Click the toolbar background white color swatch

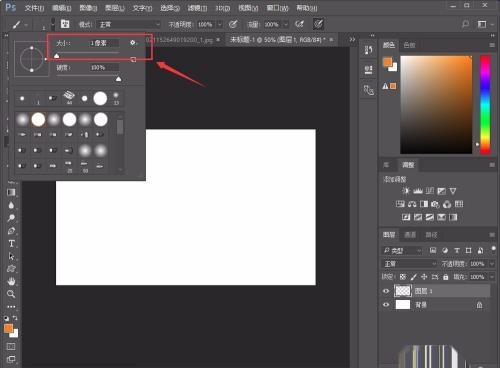(x=14, y=333)
